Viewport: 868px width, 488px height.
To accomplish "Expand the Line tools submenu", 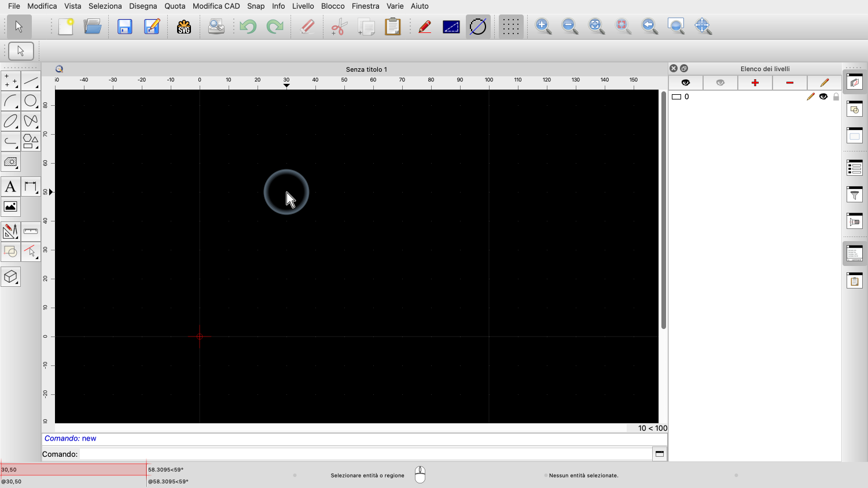I will click(31, 81).
